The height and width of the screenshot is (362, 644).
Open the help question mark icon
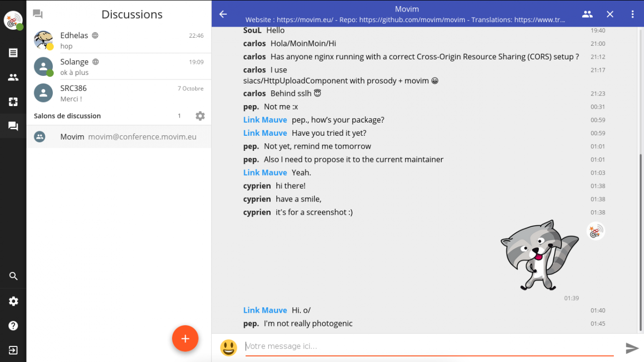(x=13, y=326)
